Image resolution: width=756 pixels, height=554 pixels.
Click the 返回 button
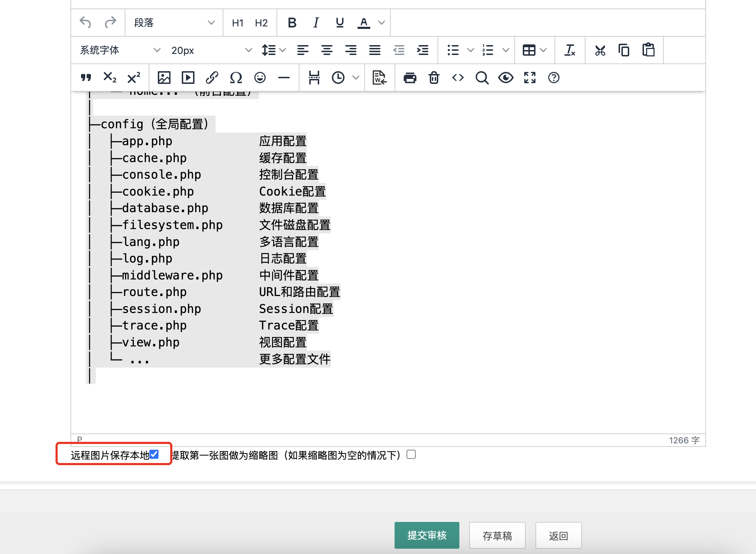[x=558, y=535]
